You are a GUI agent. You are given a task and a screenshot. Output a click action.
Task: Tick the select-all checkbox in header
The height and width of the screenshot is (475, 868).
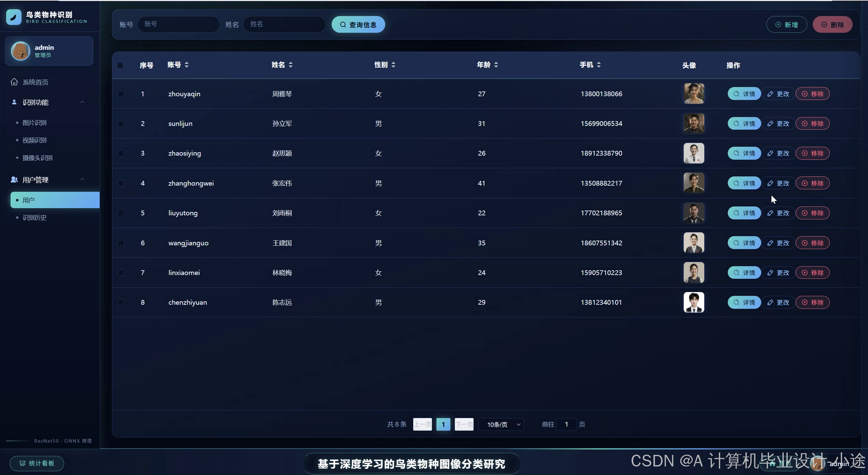(x=120, y=65)
